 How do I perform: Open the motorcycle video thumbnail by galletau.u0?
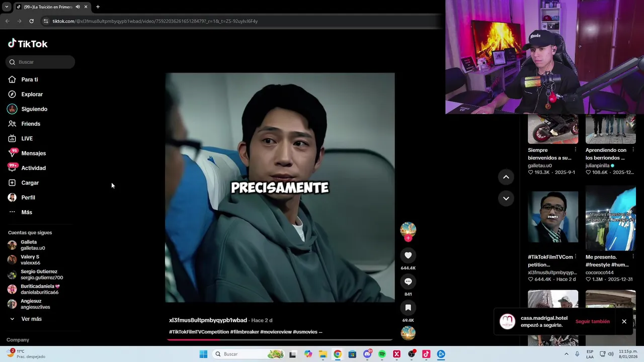[x=553, y=129]
